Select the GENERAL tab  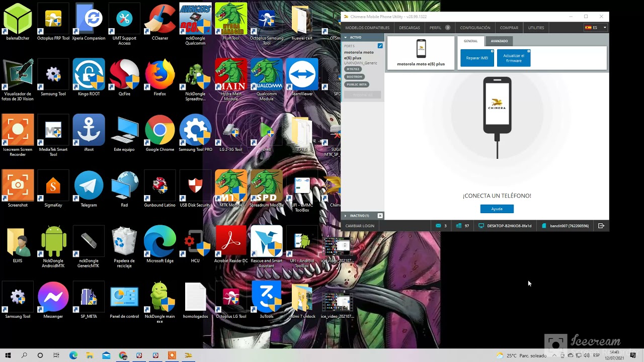pyautogui.click(x=471, y=41)
